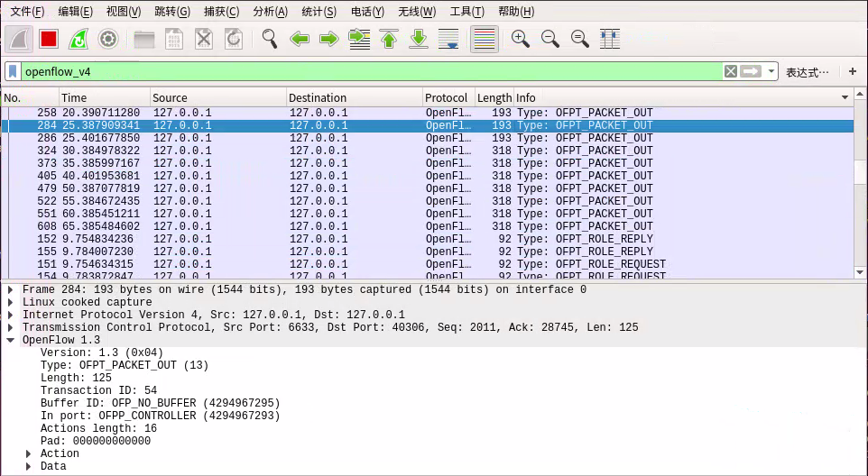Open the 工具(T) menu
Viewport: 868px width, 476px height.
(x=466, y=11)
